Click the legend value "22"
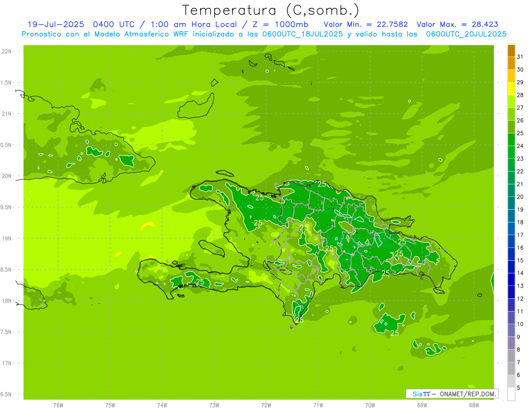Viewport: 532px width, 411px height. 520,171
